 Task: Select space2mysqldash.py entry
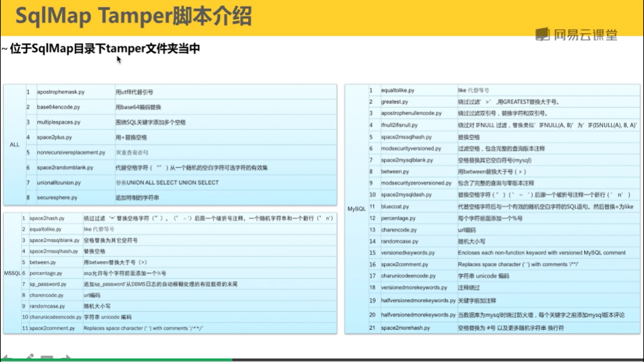coord(407,194)
